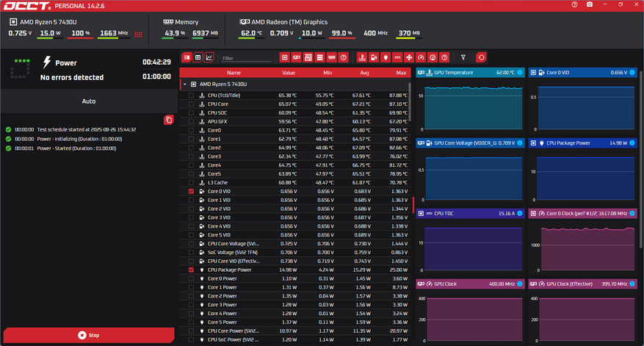The image size is (644, 346).
Task: Click the funnel filter icon
Action: tap(463, 57)
